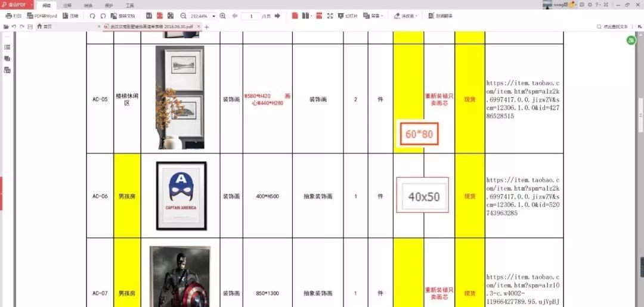Close the 2016.06.30.pdf tab
Screen dimensions: 644x307
(199, 27)
